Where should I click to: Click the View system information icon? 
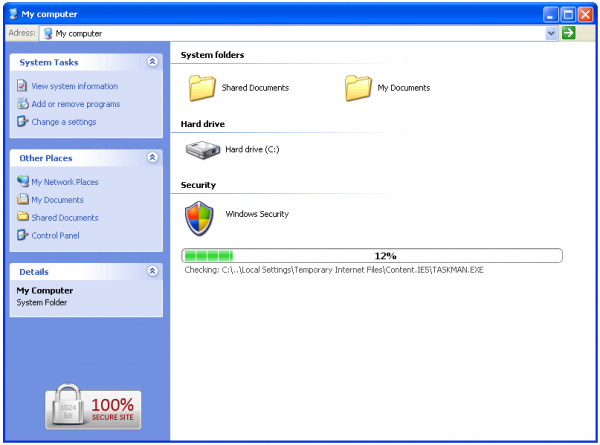coord(22,86)
